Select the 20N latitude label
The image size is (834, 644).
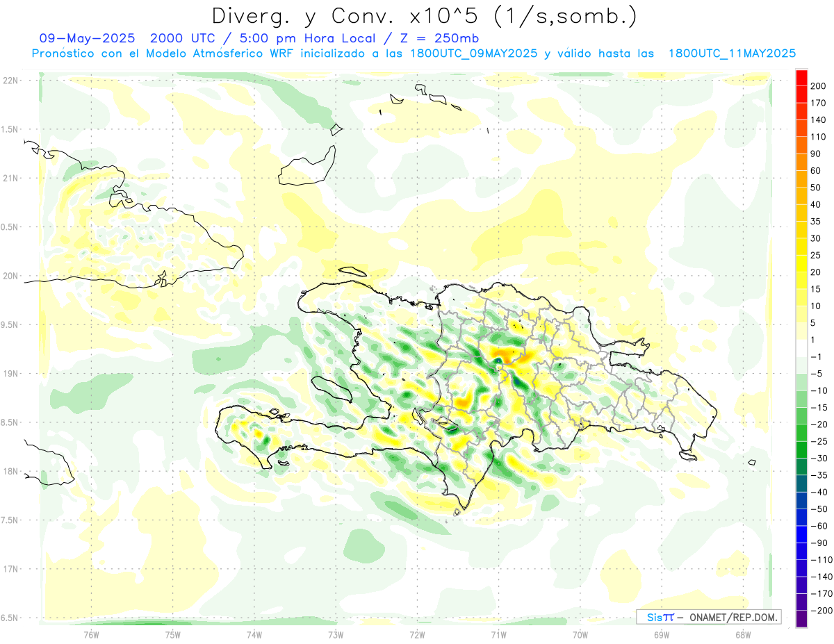click(x=10, y=276)
